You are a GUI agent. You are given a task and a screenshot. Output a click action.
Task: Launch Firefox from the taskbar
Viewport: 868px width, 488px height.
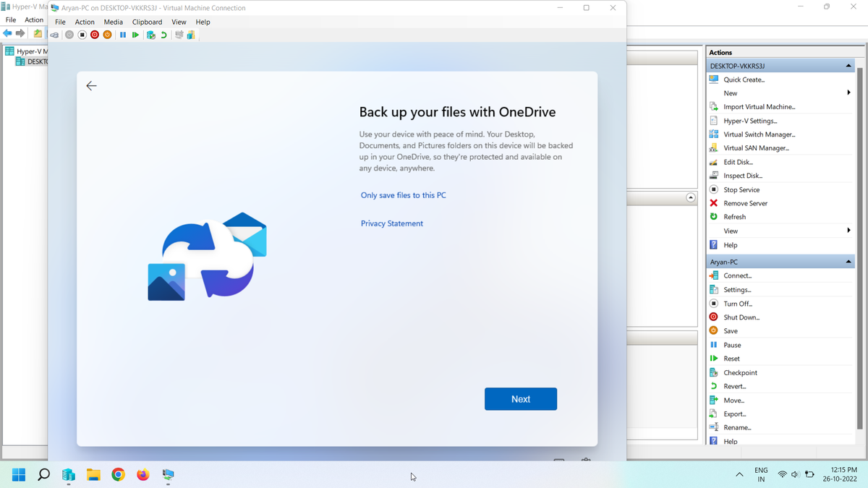[143, 475]
